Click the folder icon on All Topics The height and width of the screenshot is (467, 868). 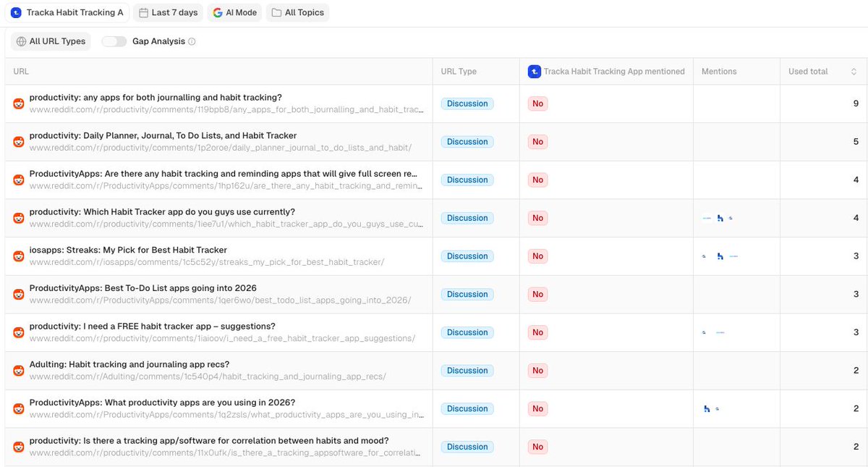[x=276, y=12]
